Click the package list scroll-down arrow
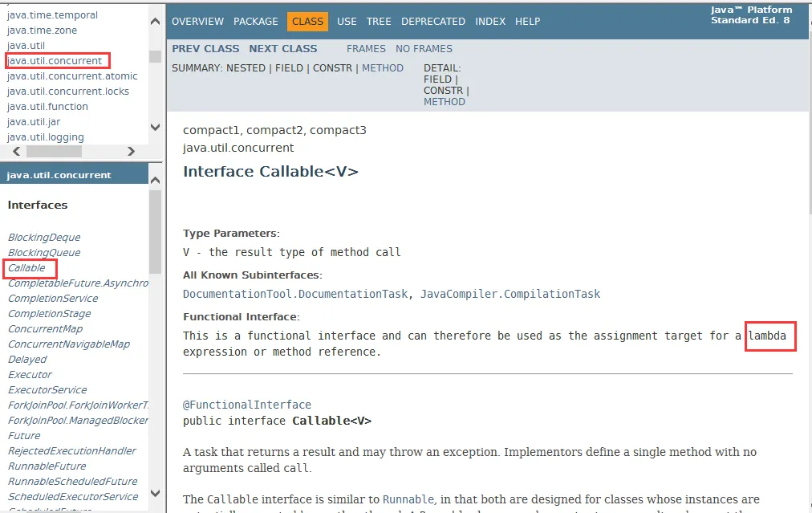Image resolution: width=812 pixels, height=513 pixels. pyautogui.click(x=155, y=127)
